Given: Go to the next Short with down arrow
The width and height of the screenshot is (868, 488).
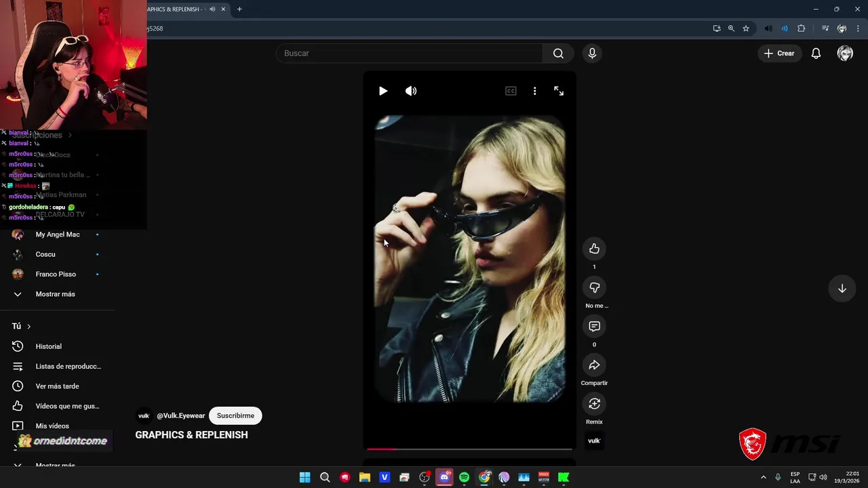Looking at the screenshot, I should click(842, 289).
